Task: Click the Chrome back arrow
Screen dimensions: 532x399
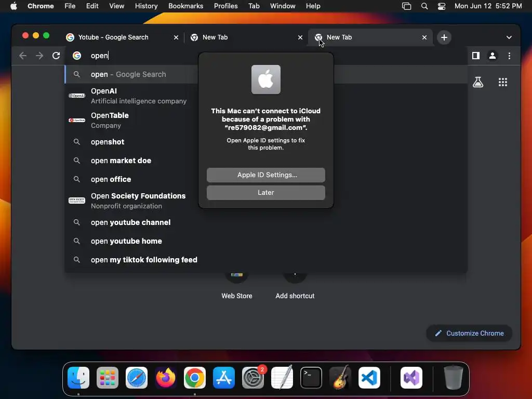Action: pos(23,56)
